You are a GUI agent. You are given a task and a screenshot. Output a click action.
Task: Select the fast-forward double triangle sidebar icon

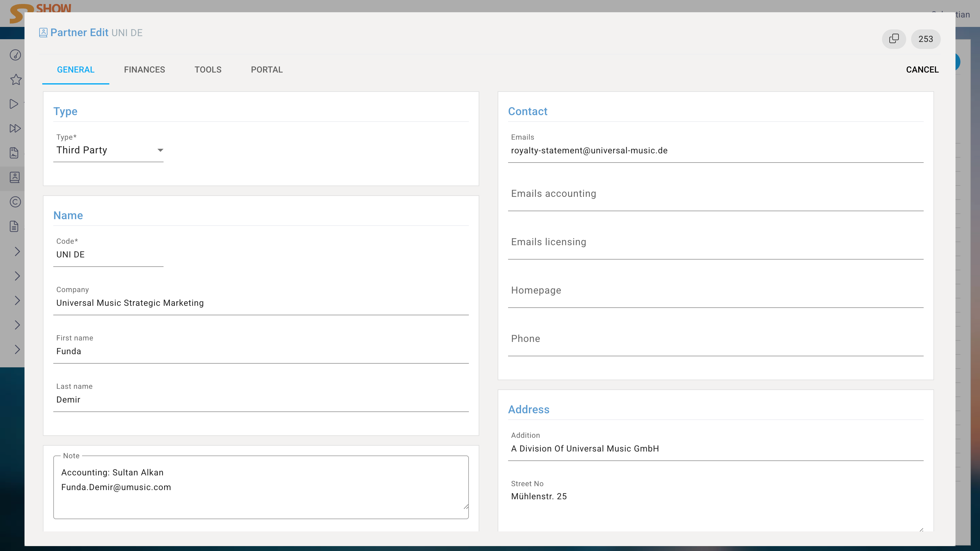tap(15, 129)
